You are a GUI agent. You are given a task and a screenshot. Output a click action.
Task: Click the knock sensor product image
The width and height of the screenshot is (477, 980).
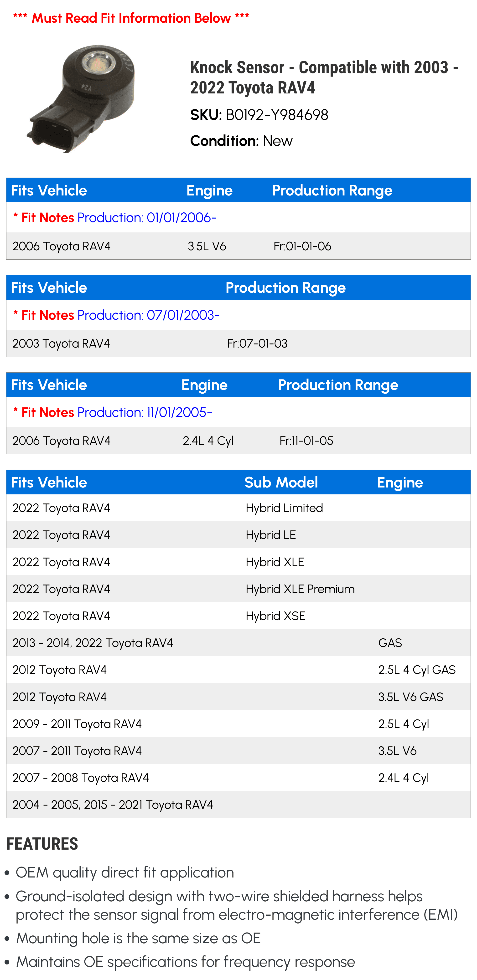click(x=81, y=98)
